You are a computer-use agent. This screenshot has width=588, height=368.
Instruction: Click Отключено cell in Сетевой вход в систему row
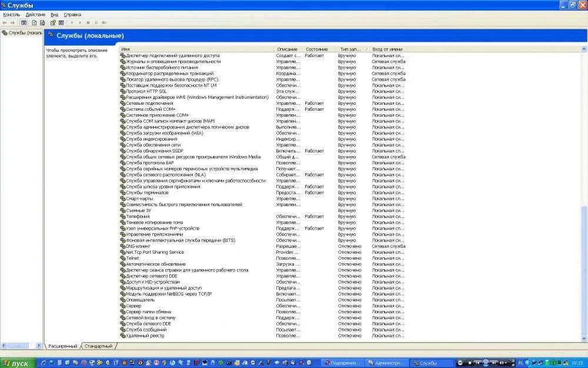click(349, 318)
